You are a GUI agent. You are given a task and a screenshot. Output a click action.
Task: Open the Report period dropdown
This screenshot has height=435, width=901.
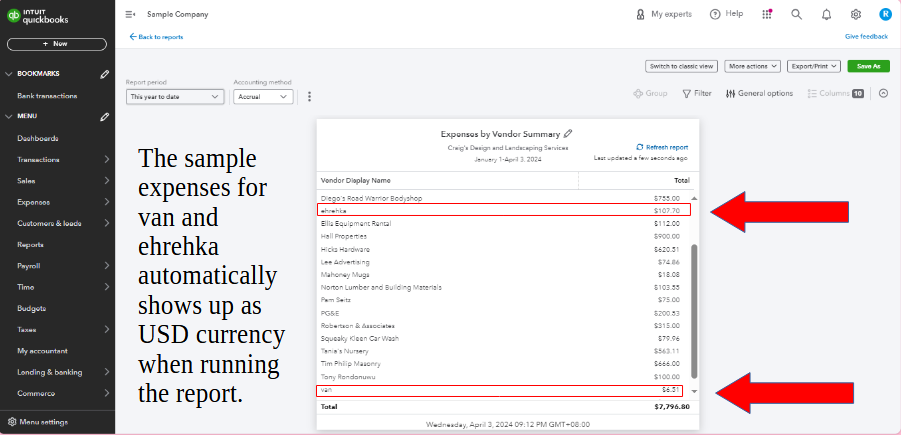point(175,97)
